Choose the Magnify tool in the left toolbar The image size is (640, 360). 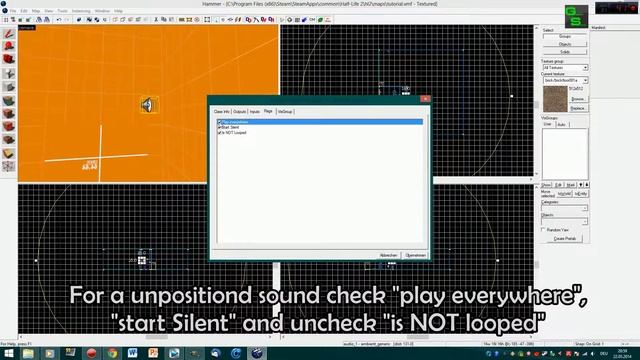pos(9,46)
